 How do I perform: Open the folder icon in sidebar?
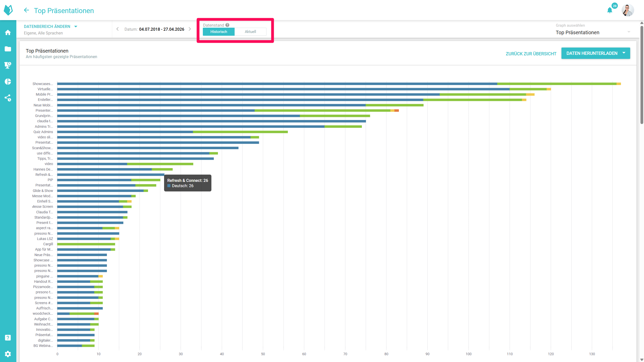click(8, 49)
